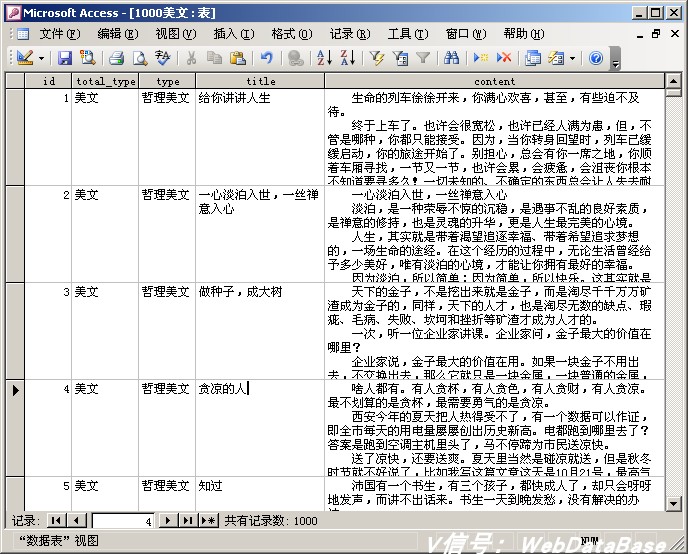Select the id column header
Image resolution: width=688 pixels, height=554 pixels.
tap(49, 81)
